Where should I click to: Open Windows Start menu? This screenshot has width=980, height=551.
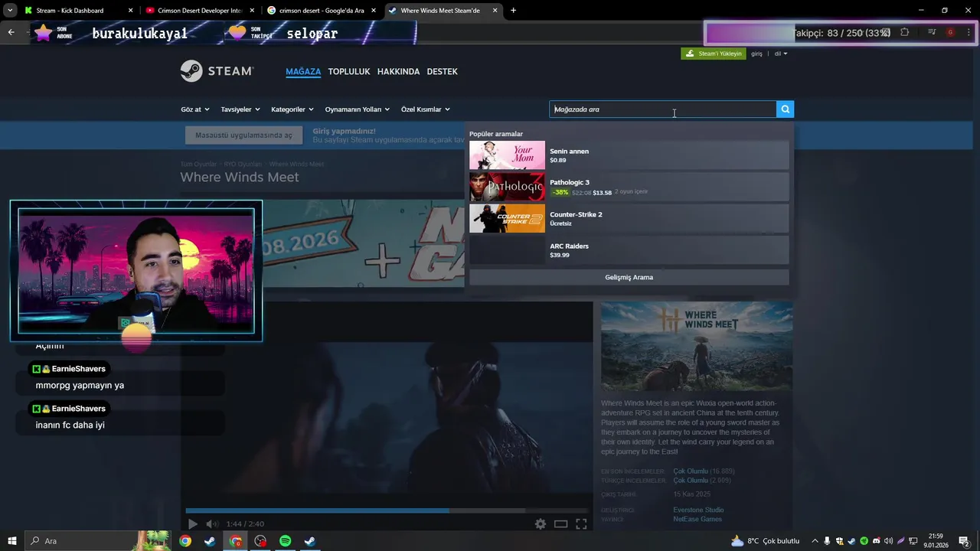11,541
